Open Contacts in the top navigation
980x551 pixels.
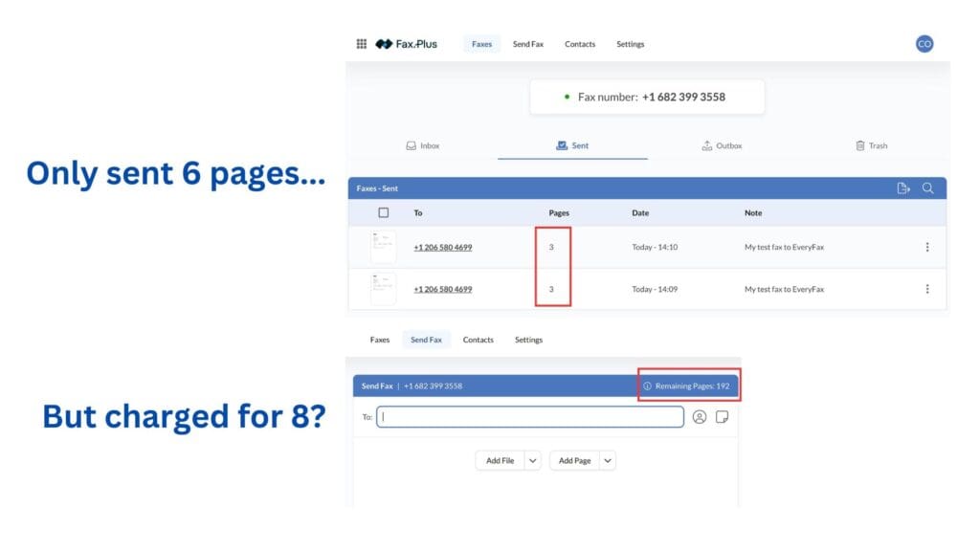pos(579,44)
